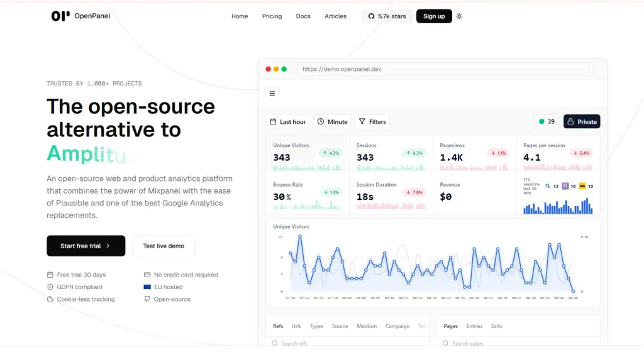The image size is (644, 362).
Task: Click the shield icon beside GDPR compliant
Action: pos(50,287)
